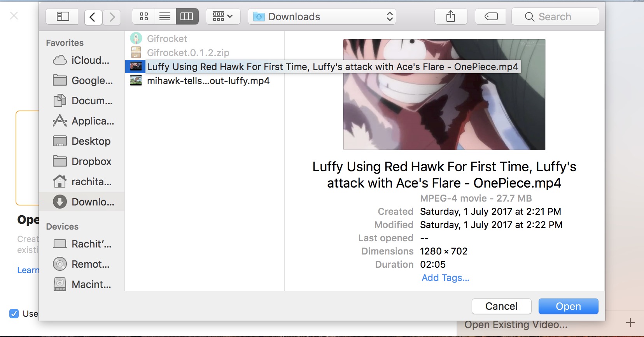Screen dimensions: 644x337
Task: Switch to icon view
Action: (x=143, y=16)
